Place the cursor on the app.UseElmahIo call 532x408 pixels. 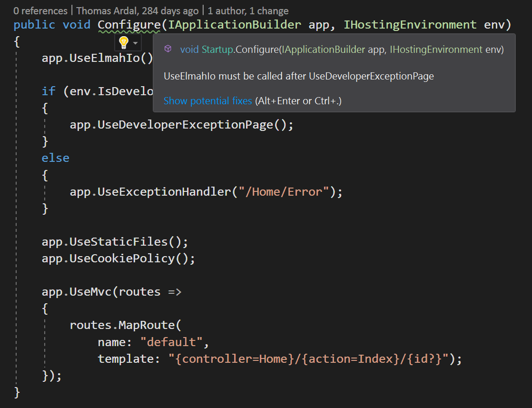click(x=97, y=58)
